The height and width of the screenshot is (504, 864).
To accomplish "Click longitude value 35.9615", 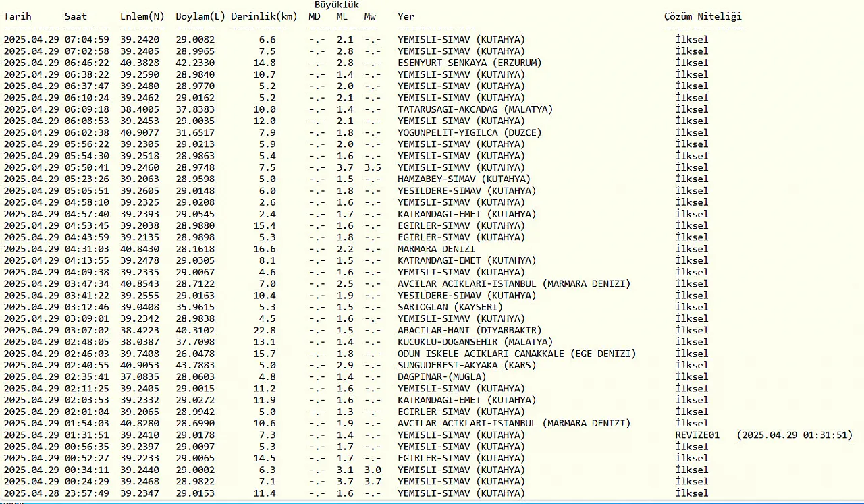I will 195,307.
